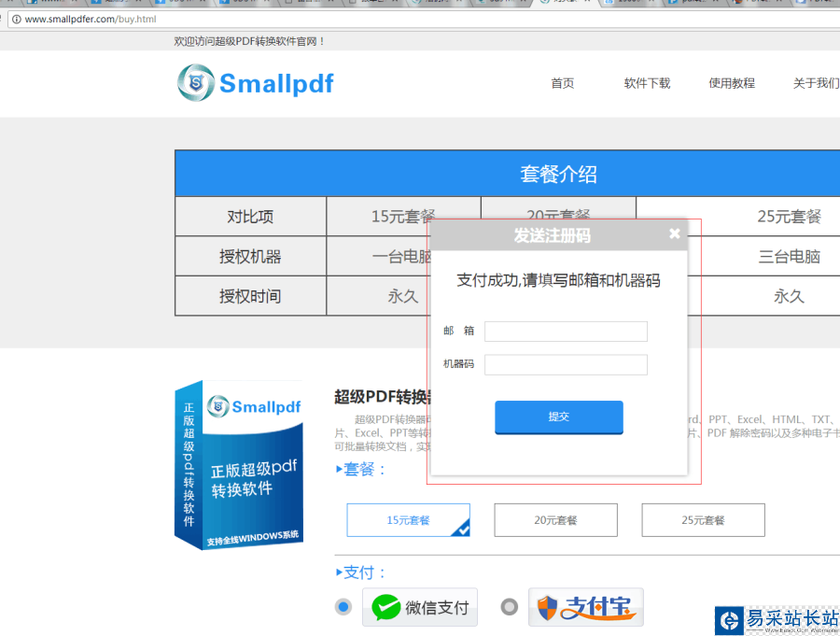Select the 支付宝 radio button
This screenshot has width=840, height=636.
(x=510, y=607)
